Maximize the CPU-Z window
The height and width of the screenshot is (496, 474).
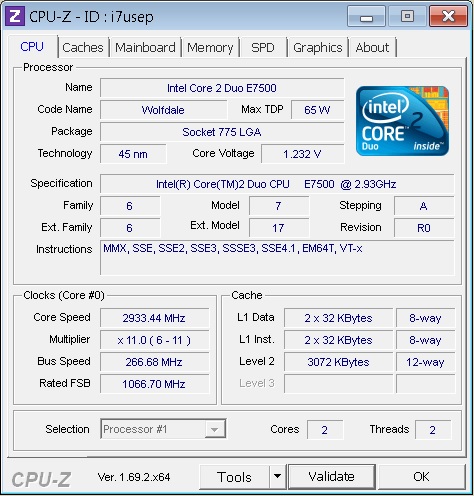tap(407, 16)
